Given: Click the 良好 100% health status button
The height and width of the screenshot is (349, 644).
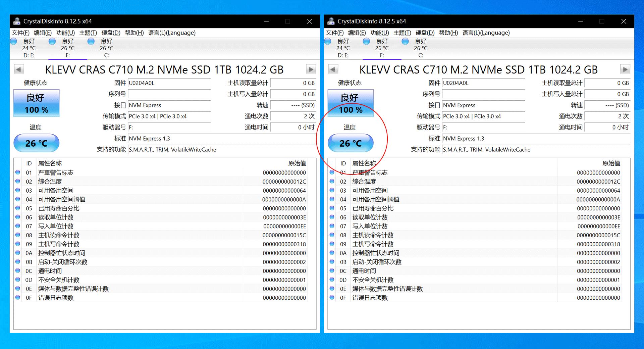Looking at the screenshot, I should [x=37, y=103].
